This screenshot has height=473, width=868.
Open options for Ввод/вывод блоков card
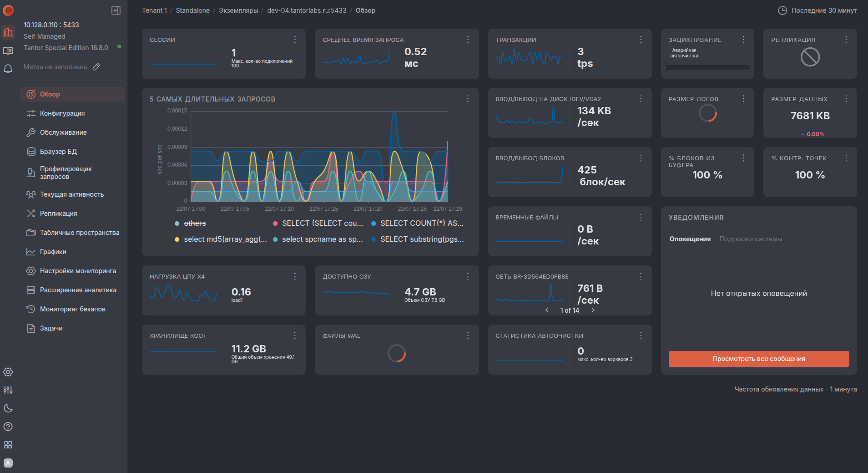pos(641,158)
